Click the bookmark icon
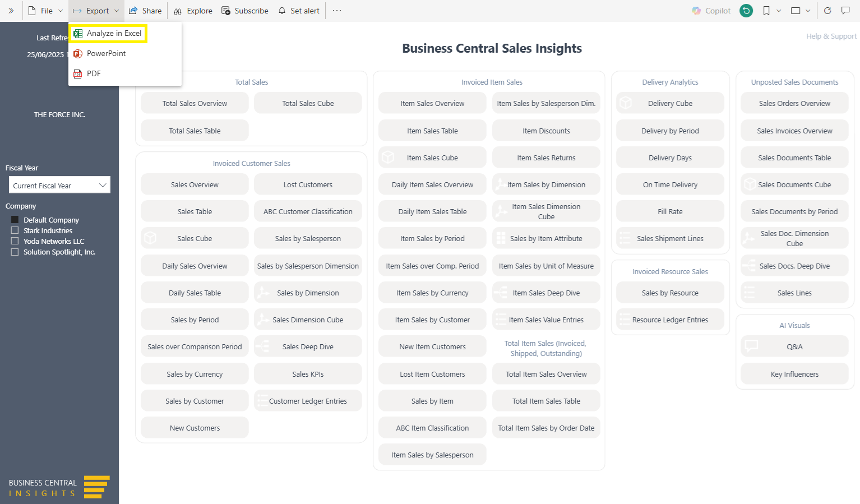Screen dimensions: 860x504 (766, 11)
